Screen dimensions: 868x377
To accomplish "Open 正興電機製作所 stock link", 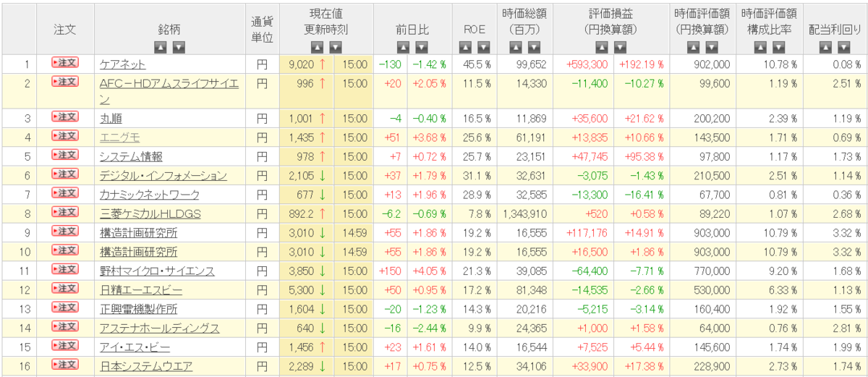I will 139,309.
